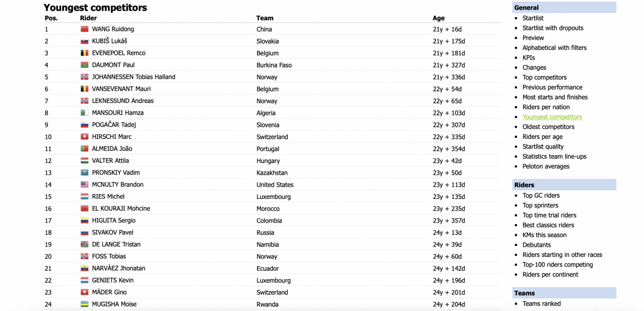Screen dimensions: 644x311
Task: Open Top GC riders list
Action: click(x=541, y=195)
